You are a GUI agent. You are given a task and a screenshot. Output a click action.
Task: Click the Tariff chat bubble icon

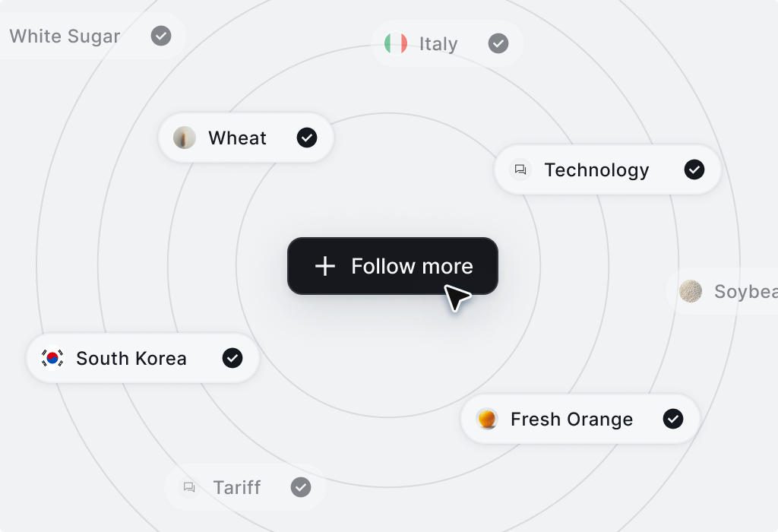click(x=190, y=487)
